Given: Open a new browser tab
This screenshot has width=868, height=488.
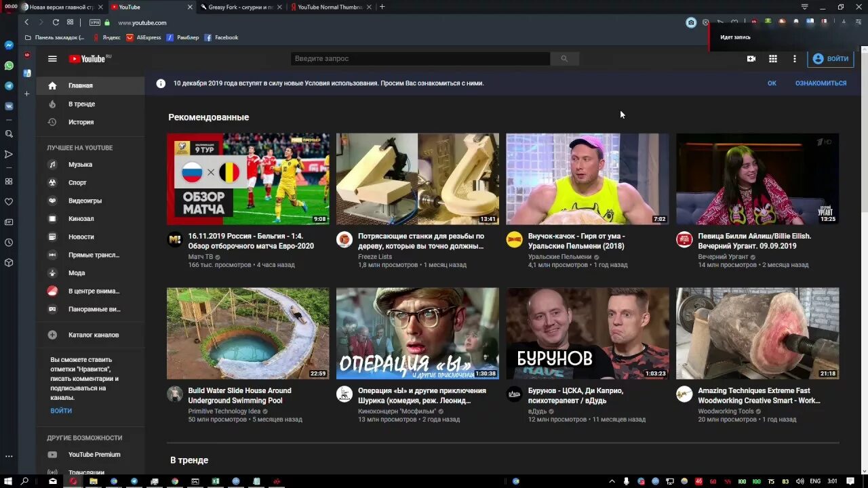Looking at the screenshot, I should coord(382,7).
